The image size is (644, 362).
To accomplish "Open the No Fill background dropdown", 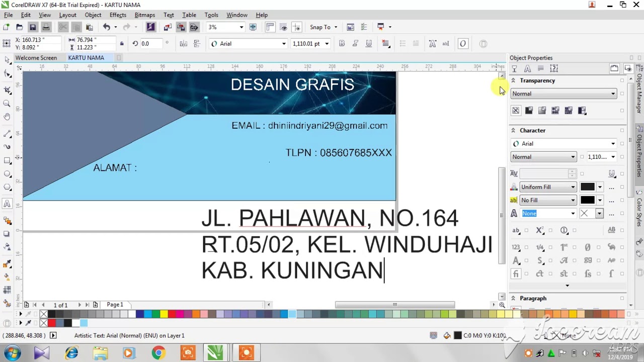I will point(547,200).
